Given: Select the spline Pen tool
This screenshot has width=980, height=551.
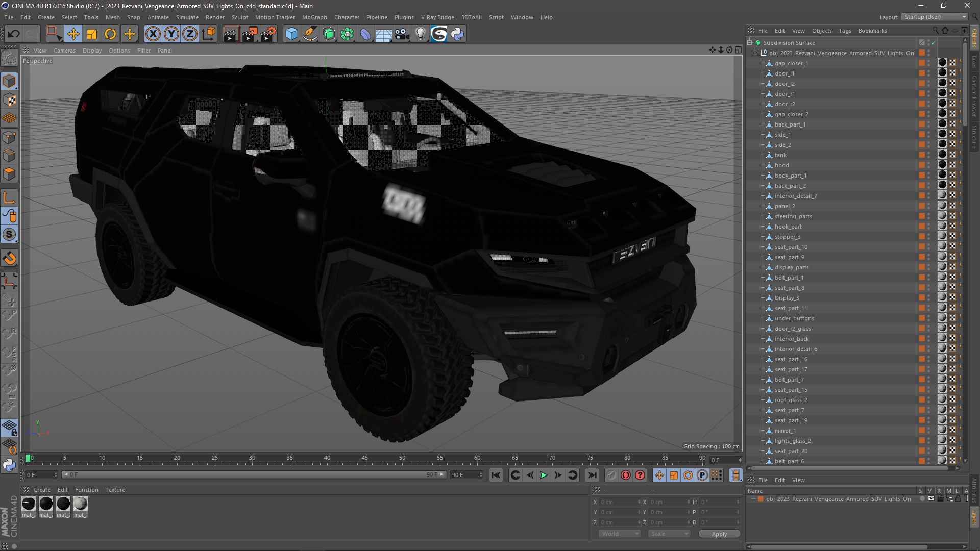Looking at the screenshot, I should [x=310, y=34].
